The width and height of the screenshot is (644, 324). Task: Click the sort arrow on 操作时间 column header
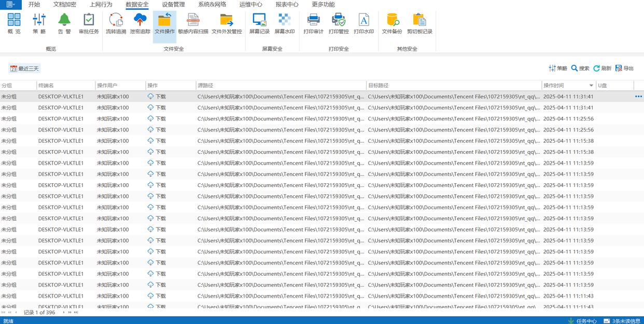click(591, 86)
